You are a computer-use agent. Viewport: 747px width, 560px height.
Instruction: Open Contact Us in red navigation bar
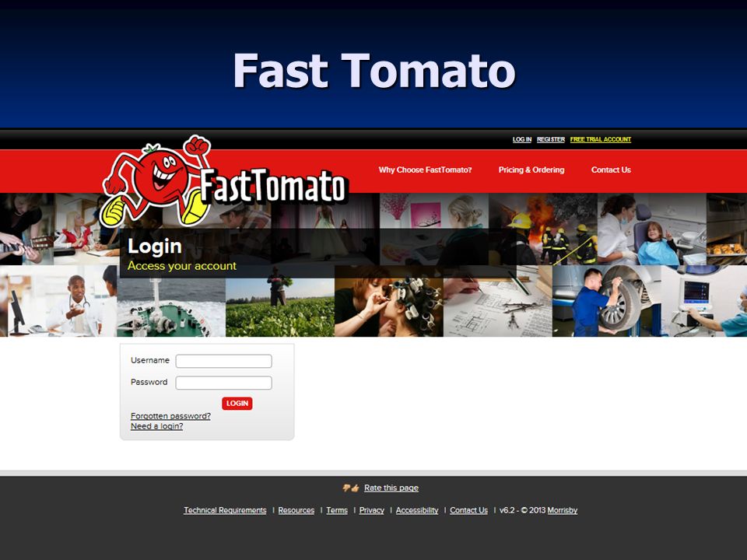611,170
